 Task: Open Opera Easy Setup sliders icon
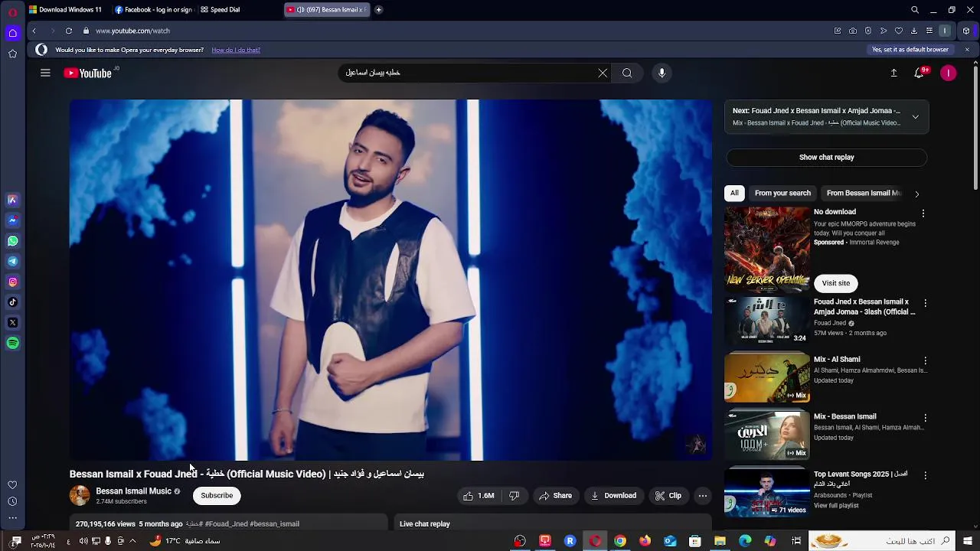pos(929,31)
